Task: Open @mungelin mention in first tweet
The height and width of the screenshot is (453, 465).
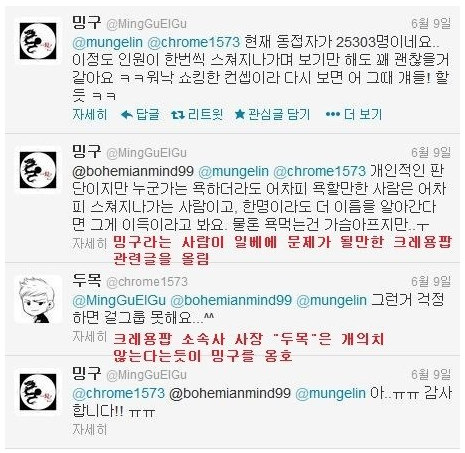Action: pyautogui.click(x=107, y=42)
